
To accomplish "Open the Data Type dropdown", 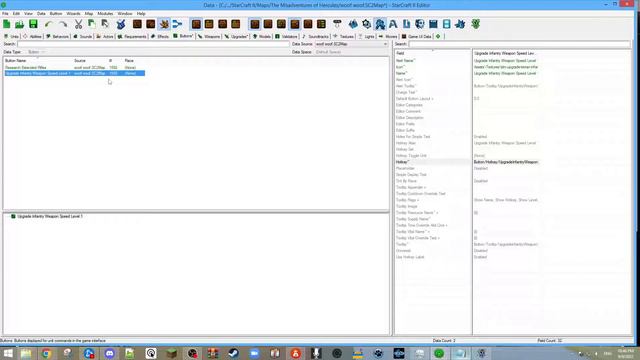I will tap(36, 52).
